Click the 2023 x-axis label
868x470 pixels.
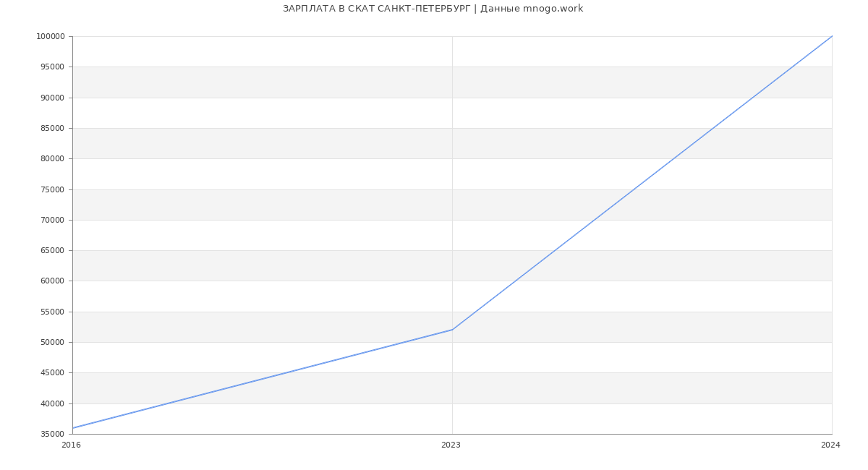point(451,445)
